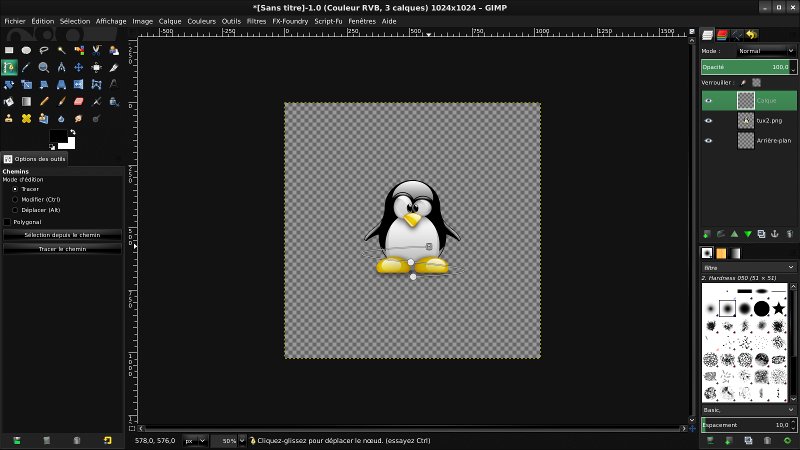The height and width of the screenshot is (450, 800).
Task: Hide the Arrière-plan layer
Action: (709, 140)
